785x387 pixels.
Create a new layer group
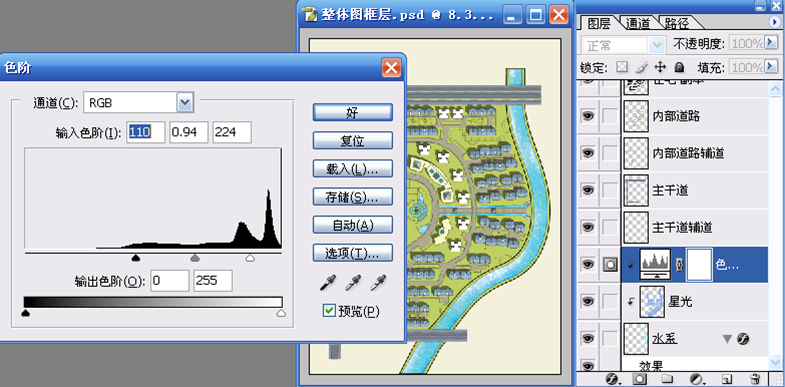click(x=667, y=379)
